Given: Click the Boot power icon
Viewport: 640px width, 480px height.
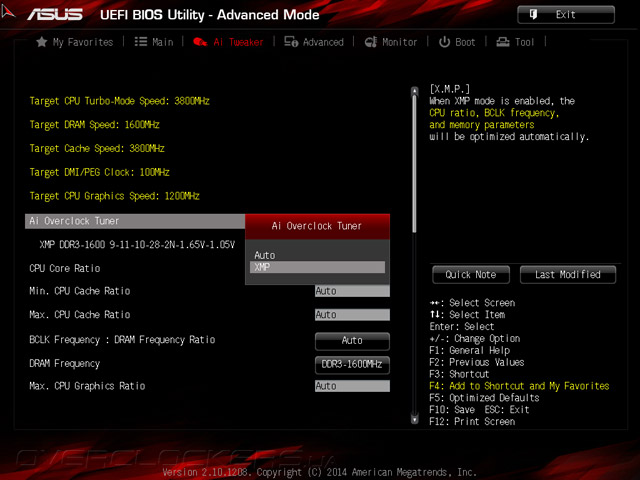Looking at the screenshot, I should click(x=444, y=42).
